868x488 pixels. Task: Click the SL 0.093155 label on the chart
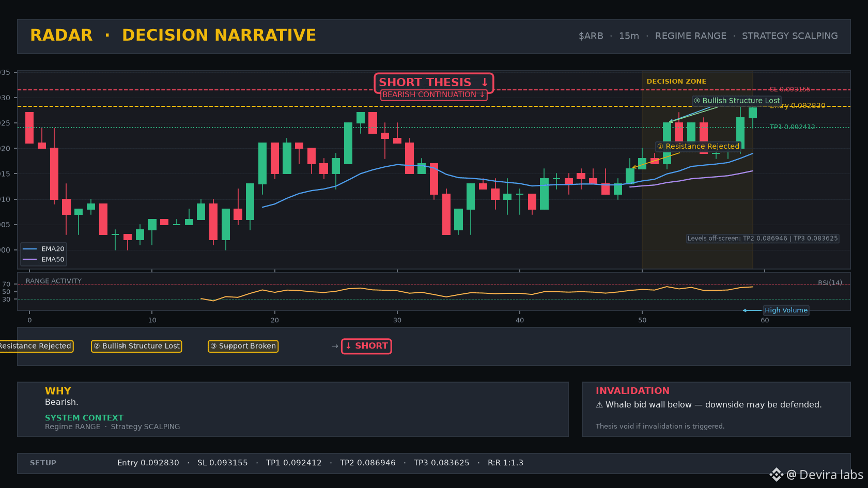(790, 89)
